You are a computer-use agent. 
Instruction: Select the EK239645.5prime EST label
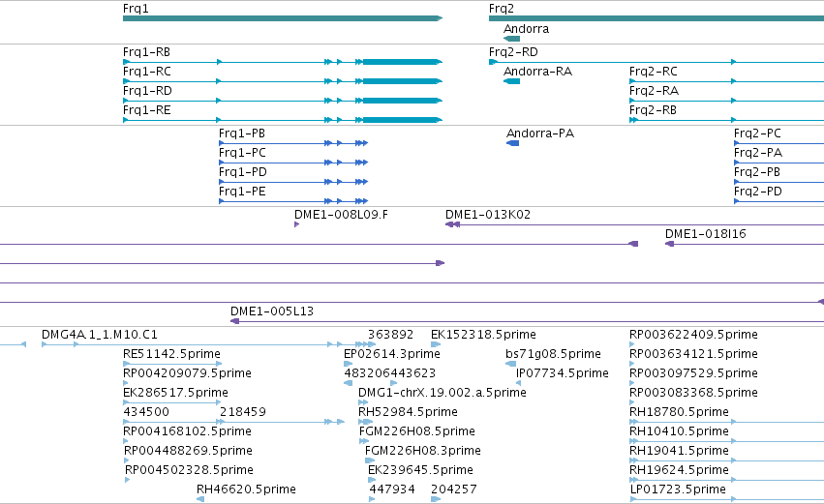(x=420, y=470)
